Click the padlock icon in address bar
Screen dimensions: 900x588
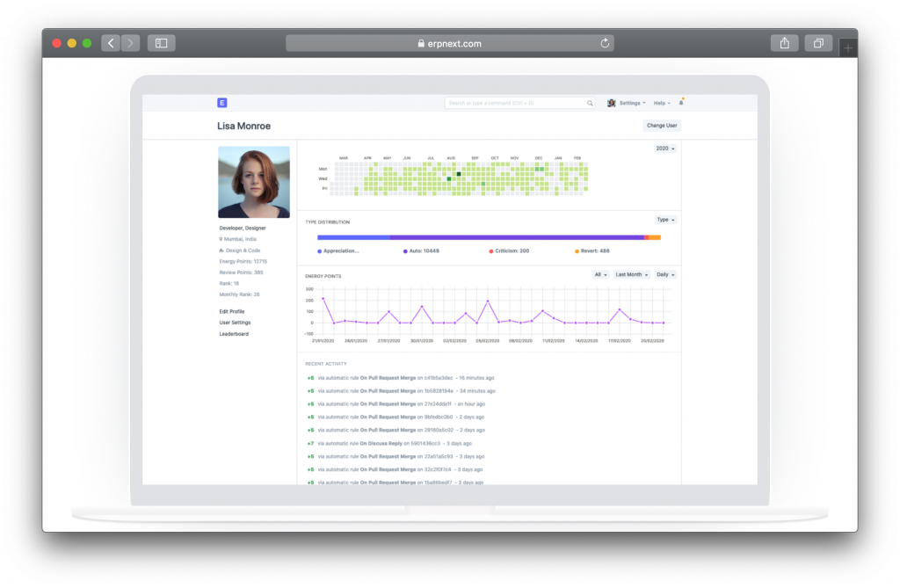421,43
